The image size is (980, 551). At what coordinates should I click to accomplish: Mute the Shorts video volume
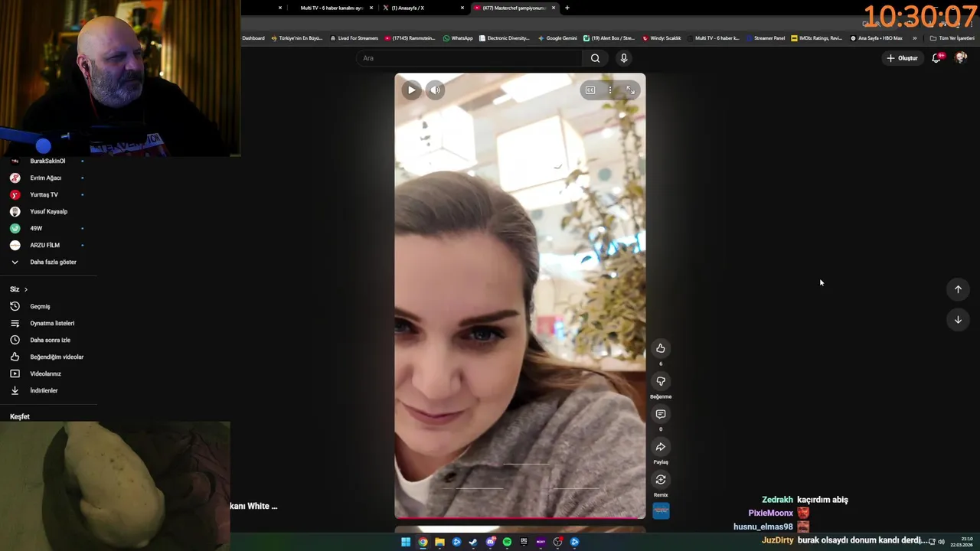[435, 90]
